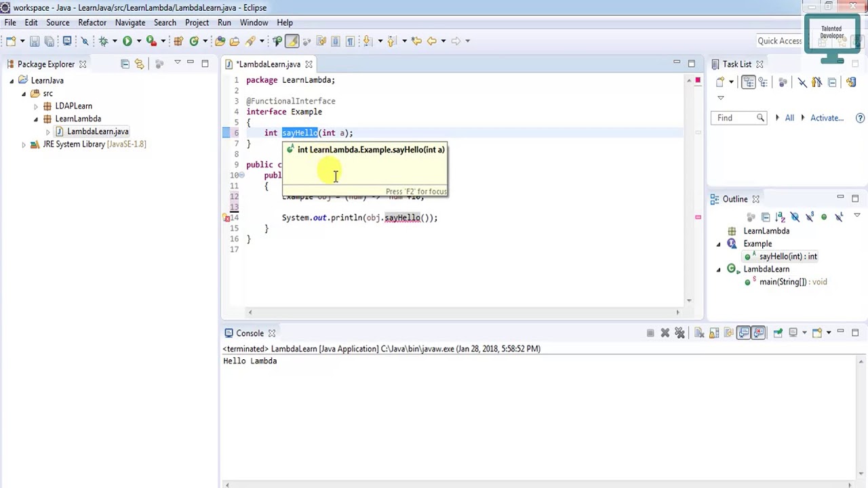This screenshot has height=488, width=868.
Task: Click the Find field in Task List
Action: coord(739,118)
